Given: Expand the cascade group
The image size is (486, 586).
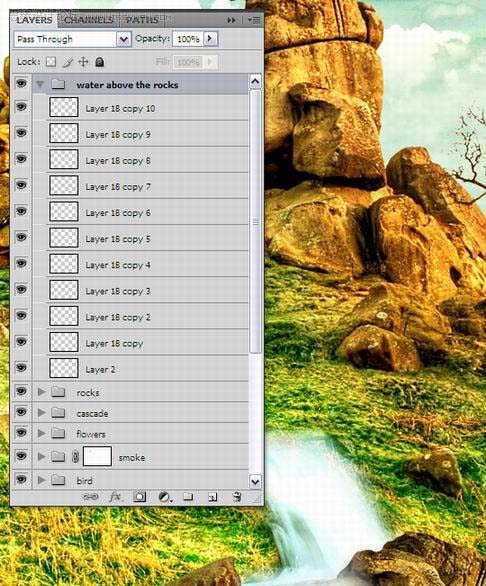Looking at the screenshot, I should tap(41, 413).
